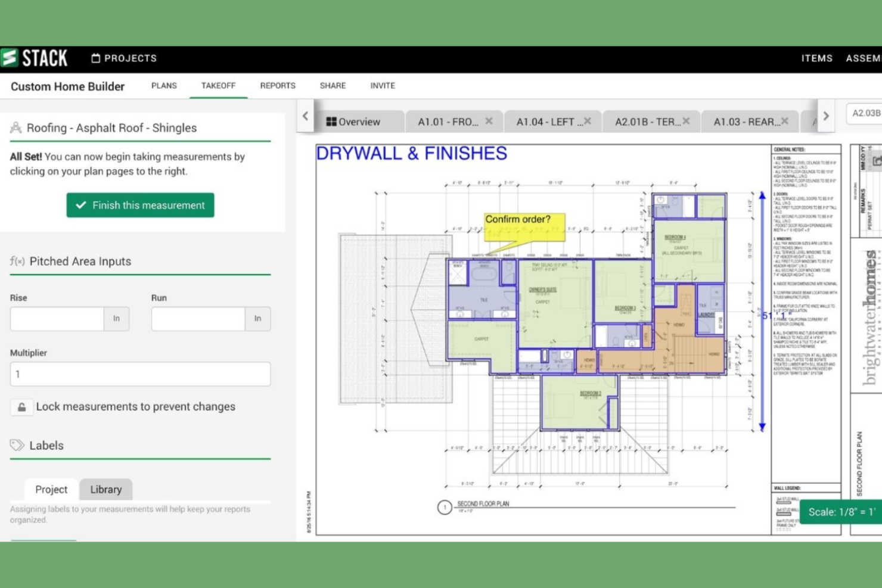Open the Items menu

tap(816, 58)
